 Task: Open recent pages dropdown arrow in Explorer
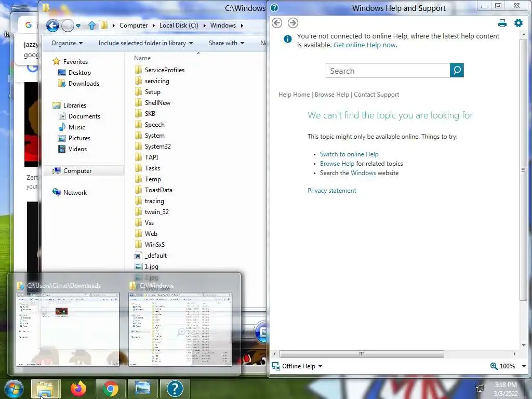coord(78,26)
